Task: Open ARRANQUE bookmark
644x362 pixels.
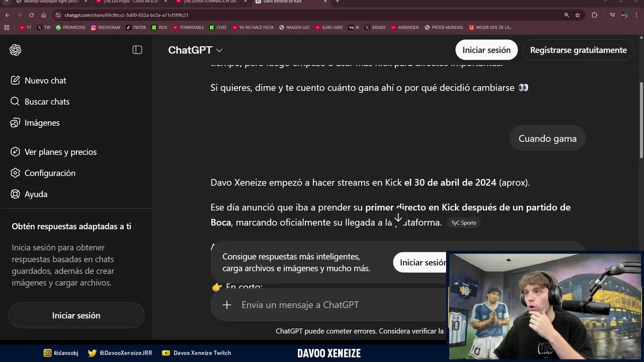Action: 405,27
